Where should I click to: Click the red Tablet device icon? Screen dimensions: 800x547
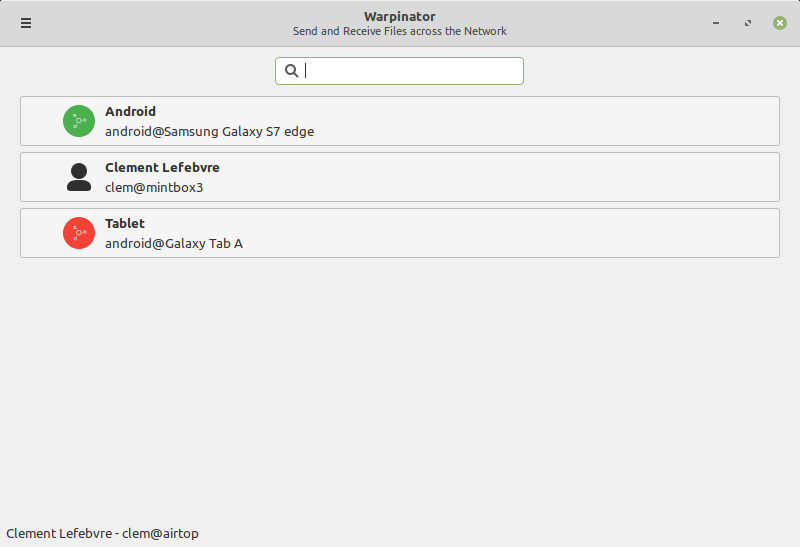[78, 233]
